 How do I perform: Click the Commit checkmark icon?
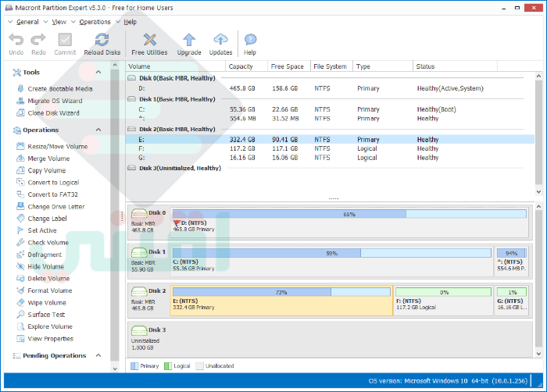(x=65, y=40)
